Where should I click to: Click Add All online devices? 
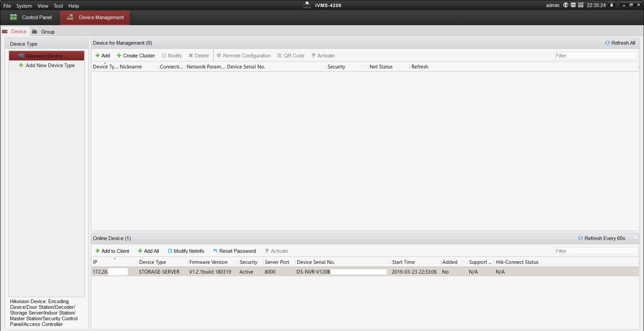148,251
